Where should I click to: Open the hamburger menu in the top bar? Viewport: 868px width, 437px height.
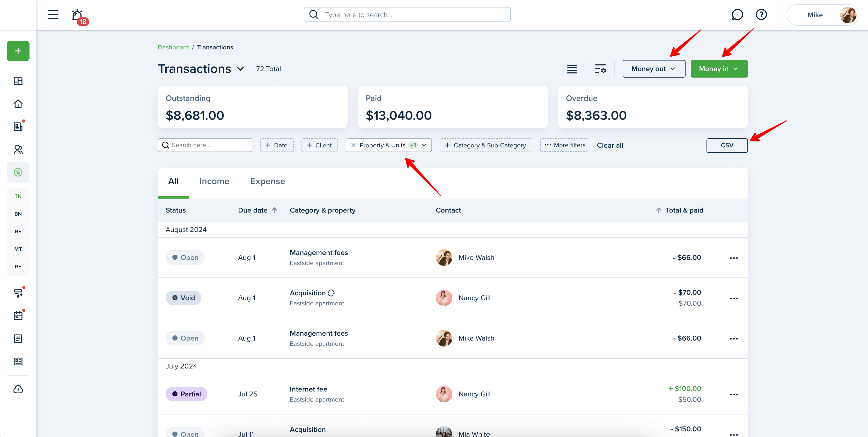[x=53, y=14]
